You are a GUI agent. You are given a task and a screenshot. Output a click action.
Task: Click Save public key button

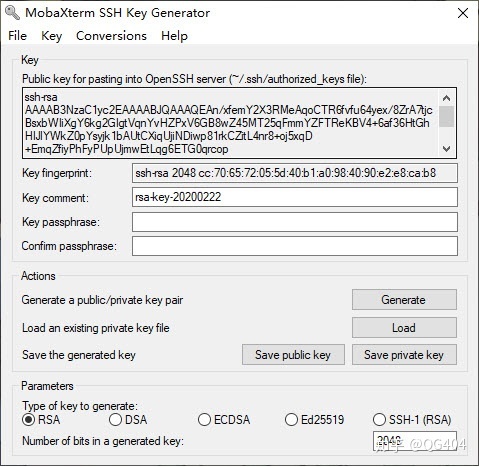tap(293, 355)
